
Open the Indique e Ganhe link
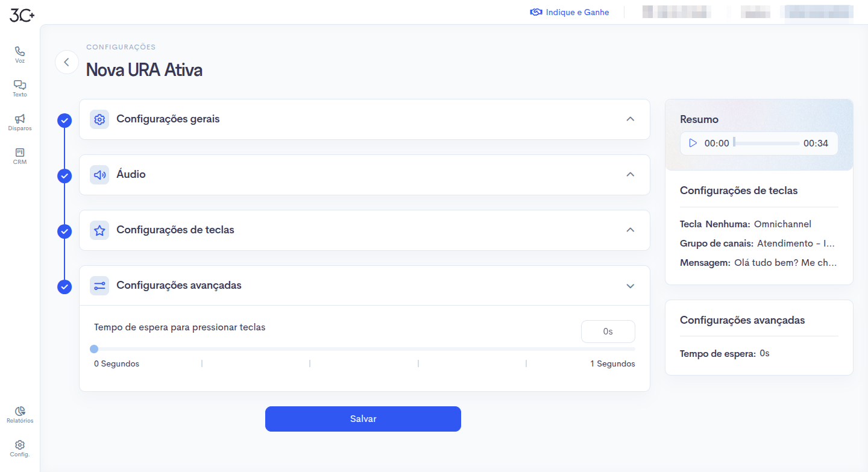click(570, 12)
